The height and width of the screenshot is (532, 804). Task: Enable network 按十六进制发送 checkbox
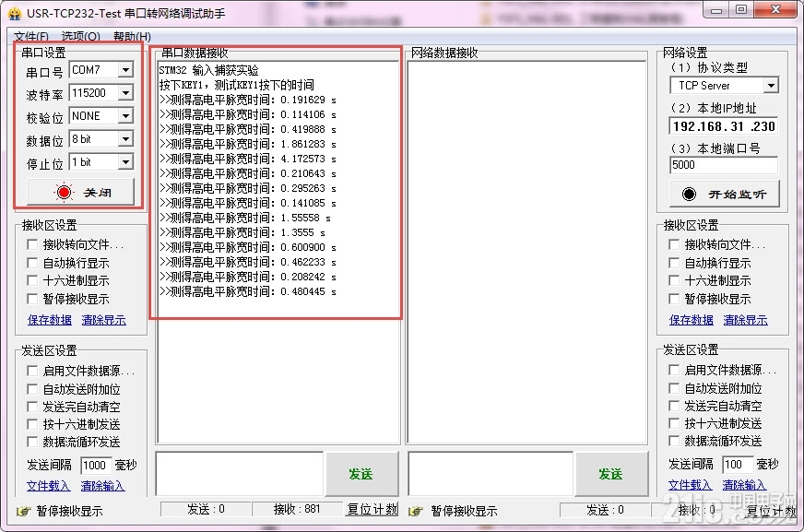674,423
